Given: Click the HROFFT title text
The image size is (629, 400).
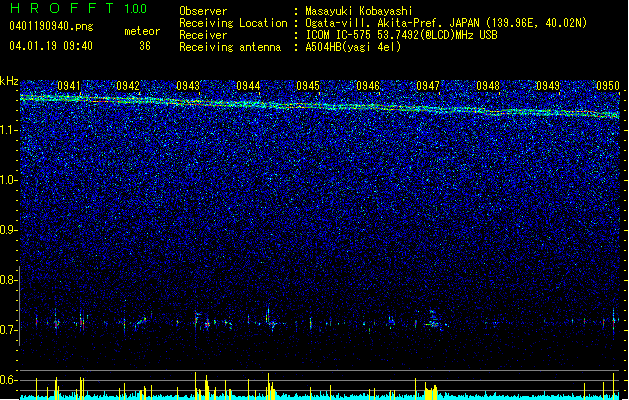Looking at the screenshot, I should point(62,8).
